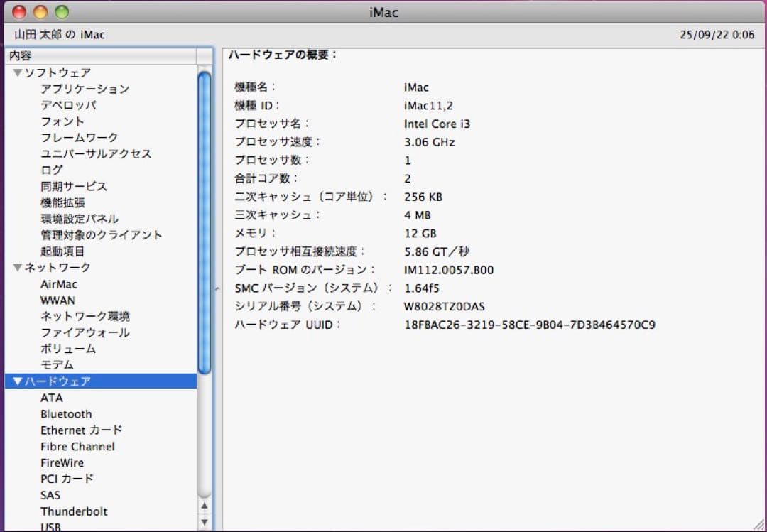Select フォント under ソフトウェア
The image size is (767, 532).
pos(60,121)
